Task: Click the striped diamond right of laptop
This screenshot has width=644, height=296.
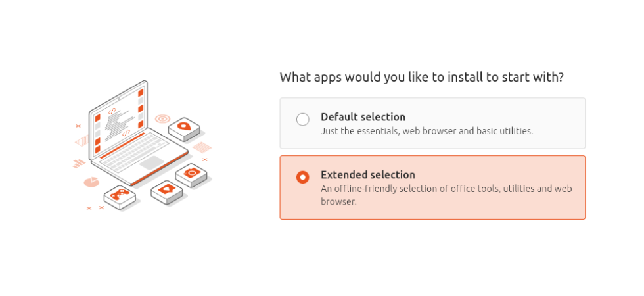Action: tap(202, 147)
